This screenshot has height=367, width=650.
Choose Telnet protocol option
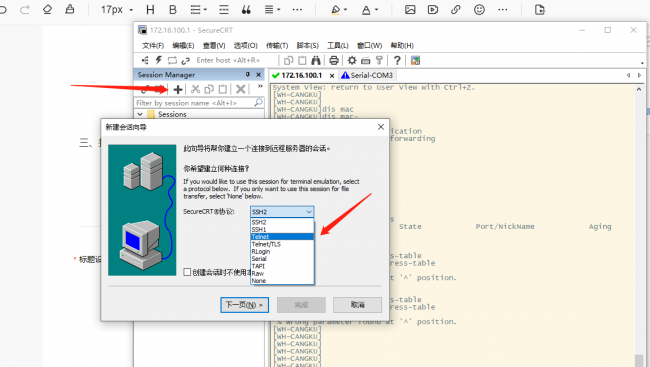pos(282,237)
